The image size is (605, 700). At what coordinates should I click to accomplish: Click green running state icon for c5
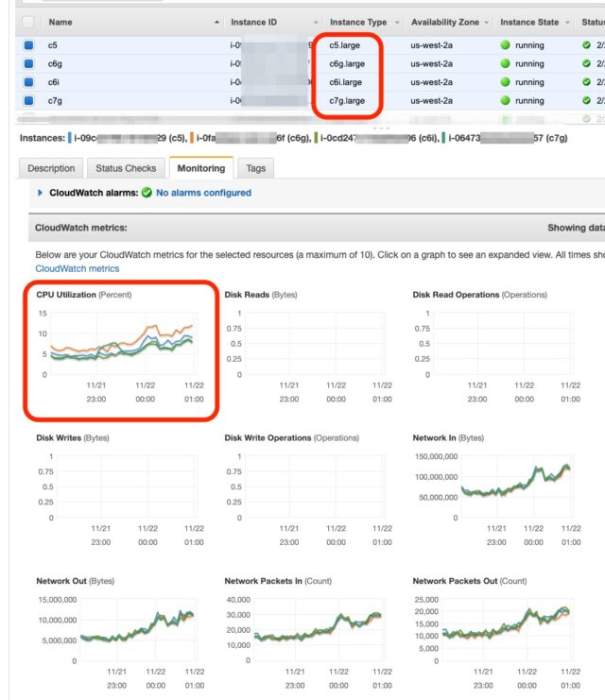pyautogui.click(x=505, y=45)
